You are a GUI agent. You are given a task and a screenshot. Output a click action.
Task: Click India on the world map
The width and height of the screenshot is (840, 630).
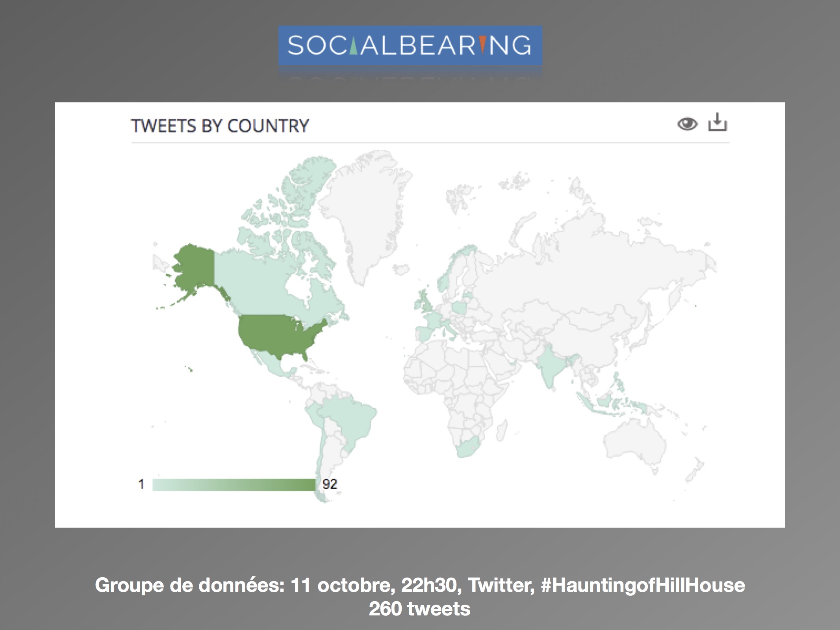pyautogui.click(x=549, y=366)
